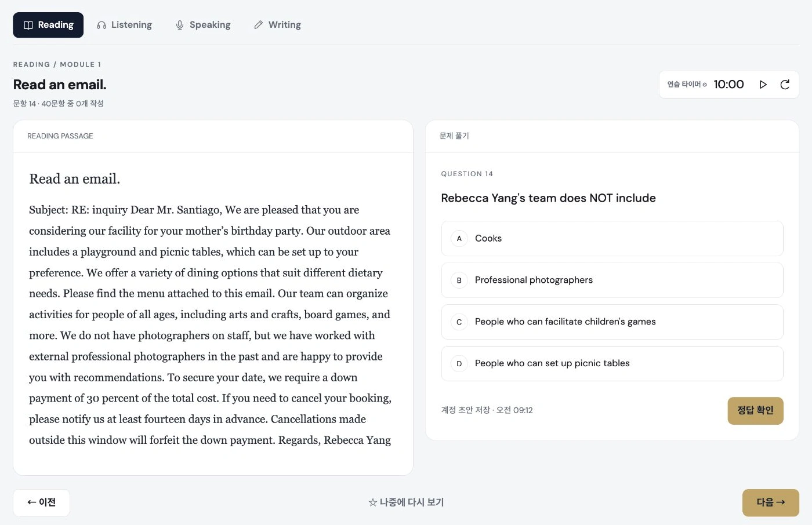Reset the practice timer with the refresh icon

coord(785,85)
